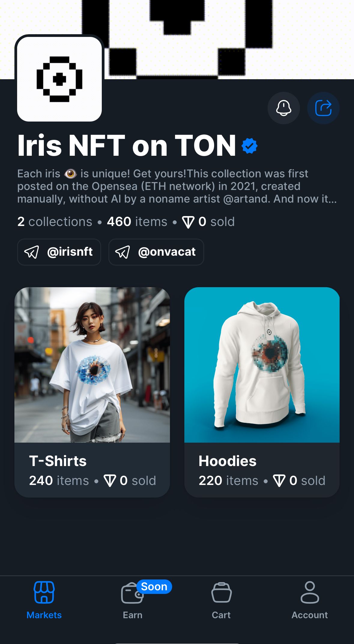
Task: Open the T-Shirts collection thumbnail
Action: 92,365
